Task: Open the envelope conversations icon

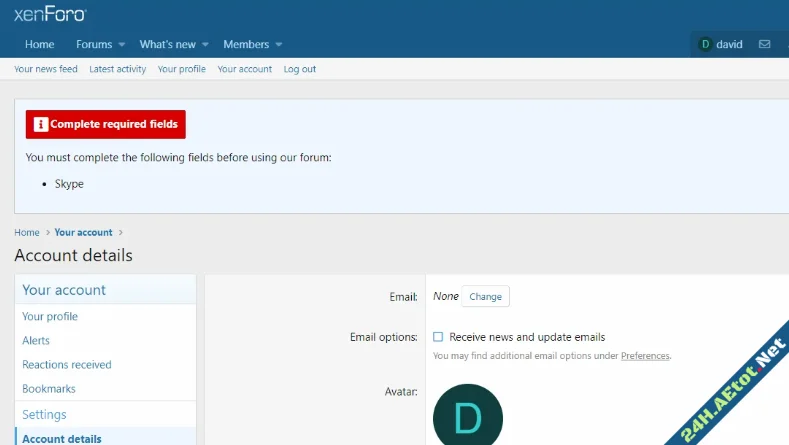Action: 765,45
